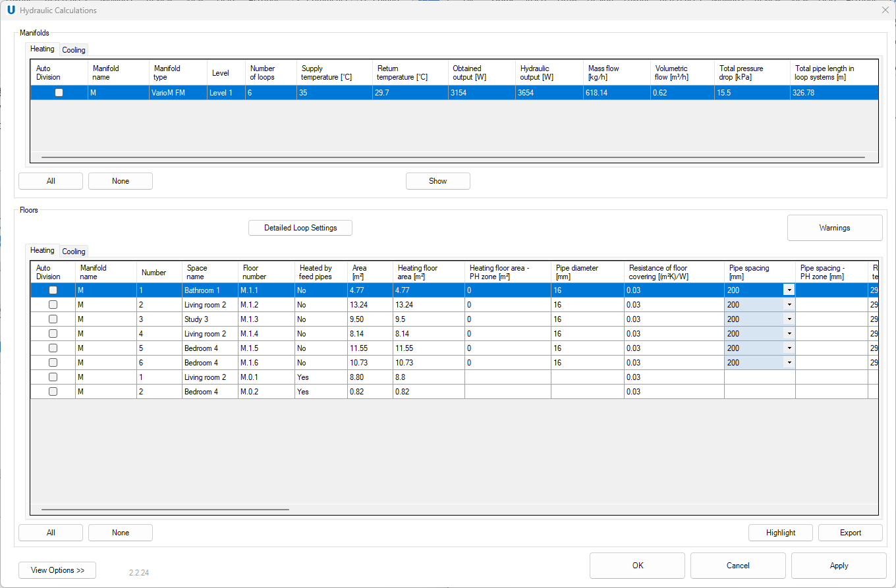This screenshot has height=588, width=896.
Task: Click Manifolds table horizontal scrollbar
Action: (x=453, y=157)
